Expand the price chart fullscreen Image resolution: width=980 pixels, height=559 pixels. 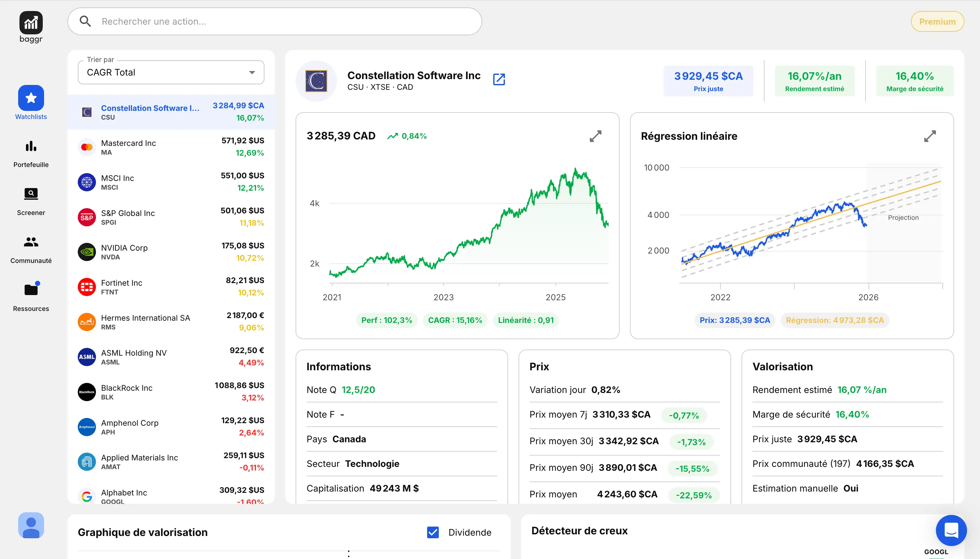[x=595, y=136]
